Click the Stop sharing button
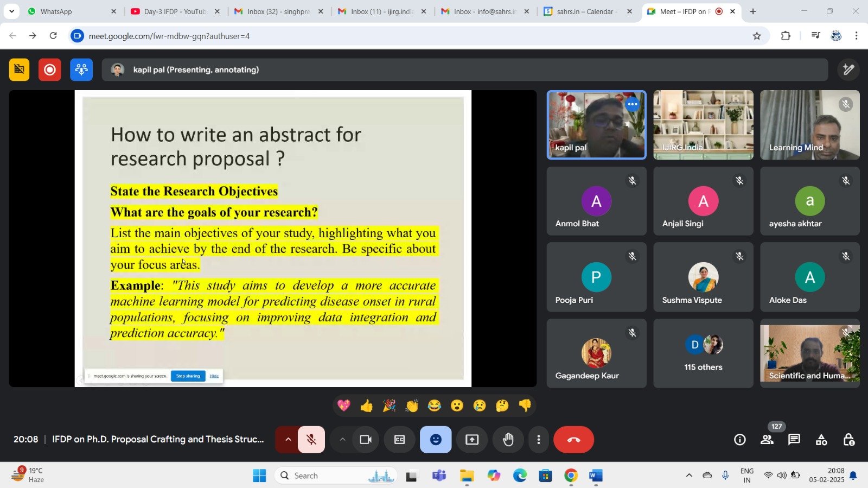The width and height of the screenshot is (868, 488). point(188,376)
